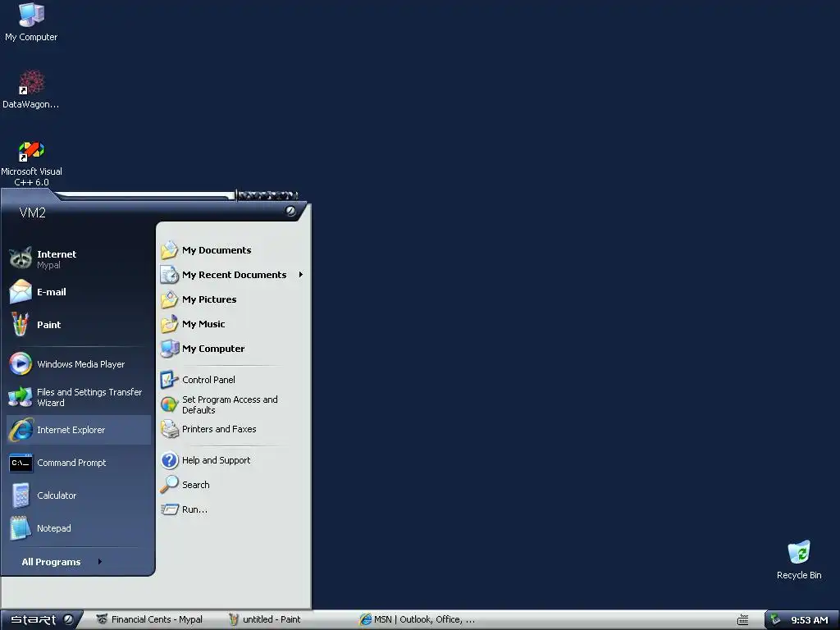
Task: Open My Documents folder
Action: click(233, 250)
